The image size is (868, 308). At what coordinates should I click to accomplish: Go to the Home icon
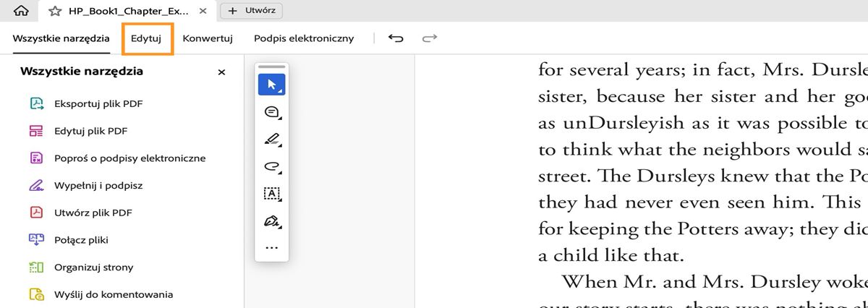[21, 11]
